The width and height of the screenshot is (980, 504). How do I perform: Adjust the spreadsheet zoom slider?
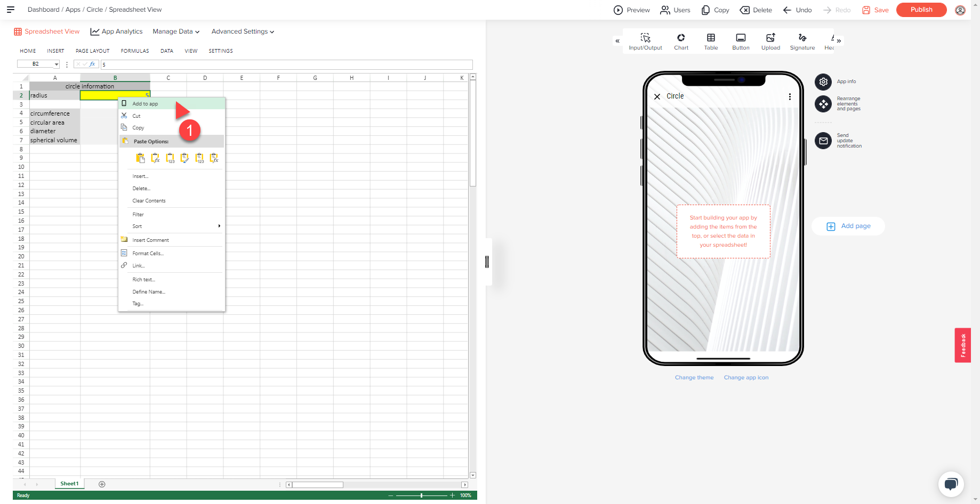421,495
